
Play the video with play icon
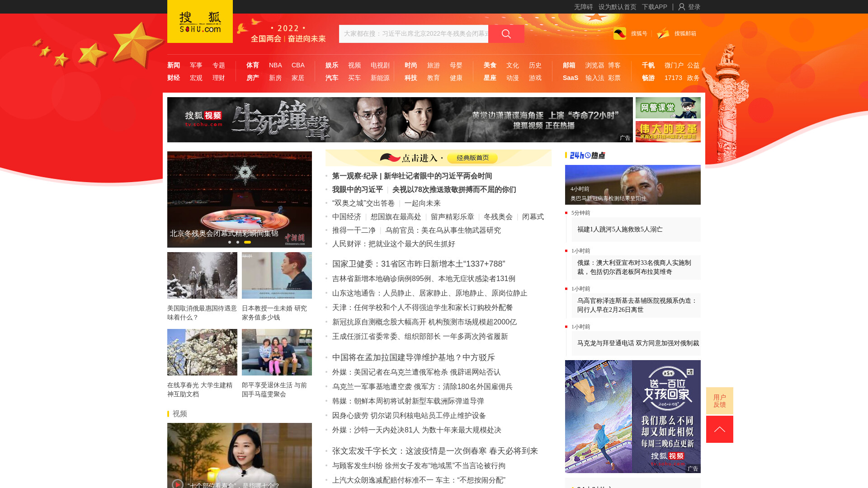pyautogui.click(x=178, y=484)
